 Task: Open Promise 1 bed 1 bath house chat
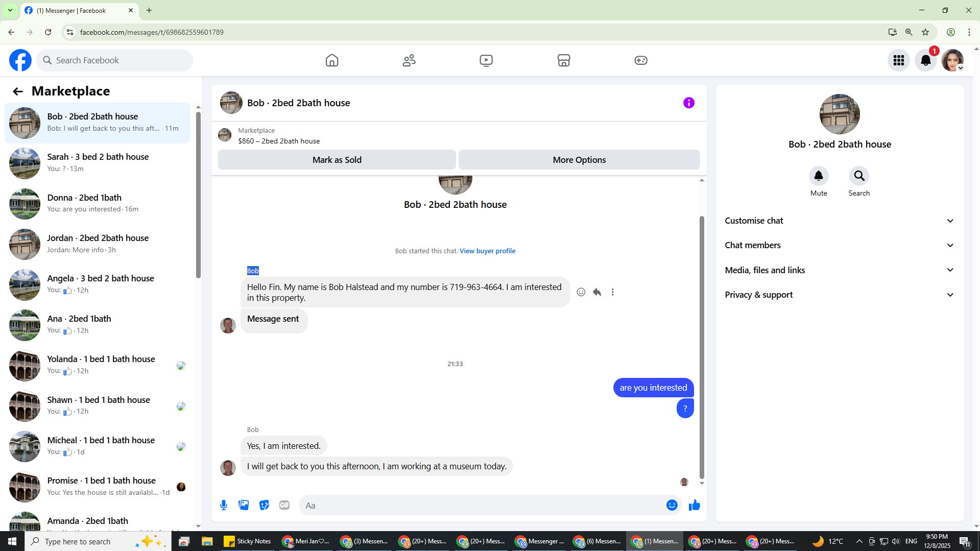click(97, 487)
